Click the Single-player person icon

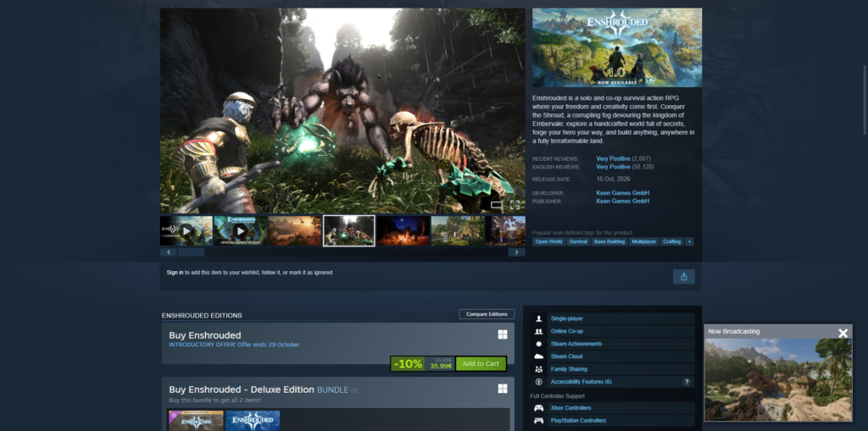click(x=538, y=318)
